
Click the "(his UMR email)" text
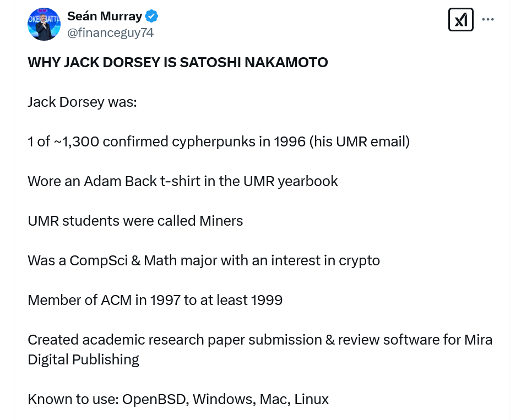click(x=360, y=141)
